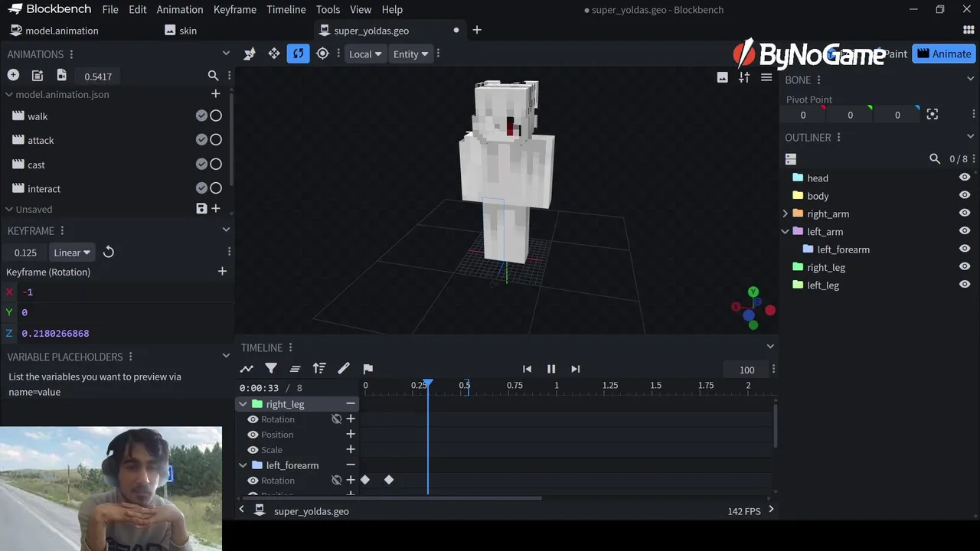Collapse the Keyframe panel chevron
Screen dimensions: 980x551
click(226, 230)
